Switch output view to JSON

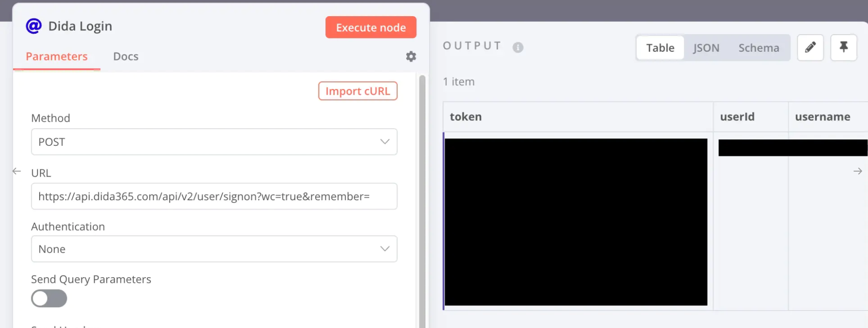(706, 48)
